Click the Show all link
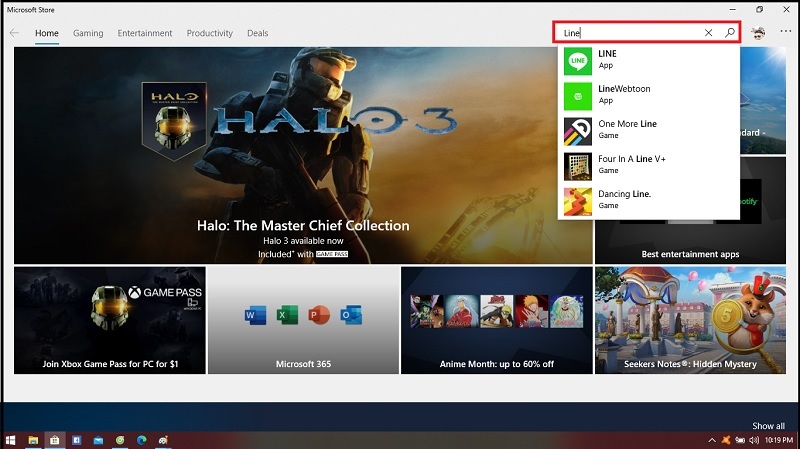This screenshot has height=449, width=800. [x=768, y=426]
